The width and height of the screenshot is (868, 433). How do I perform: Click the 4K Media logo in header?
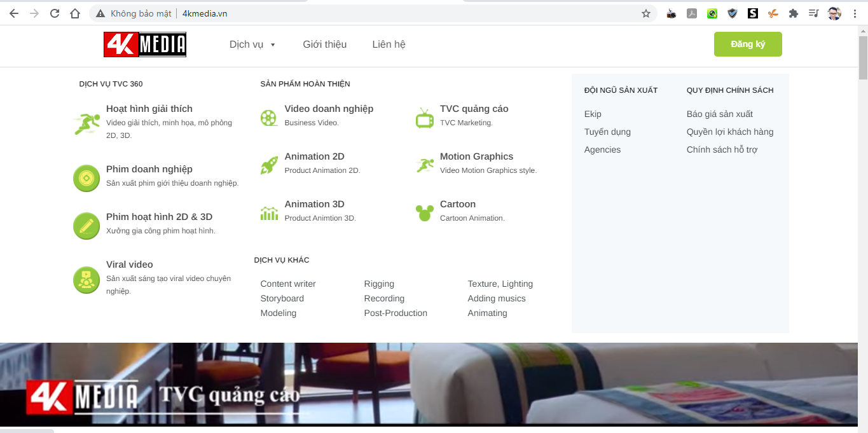[x=145, y=45]
